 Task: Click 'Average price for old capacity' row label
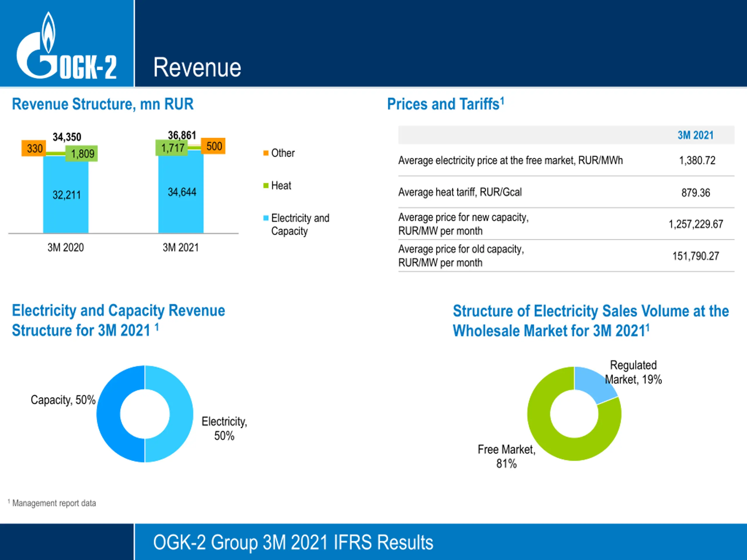click(x=461, y=256)
